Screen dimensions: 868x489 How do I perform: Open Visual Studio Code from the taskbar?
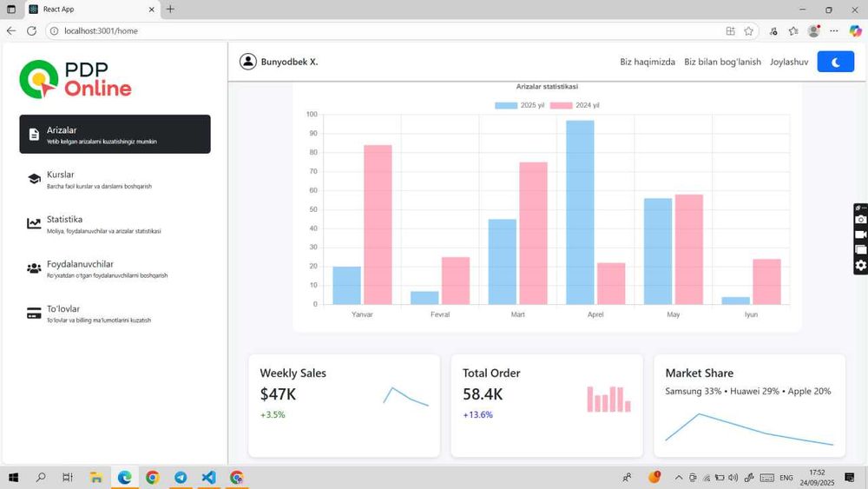click(208, 478)
